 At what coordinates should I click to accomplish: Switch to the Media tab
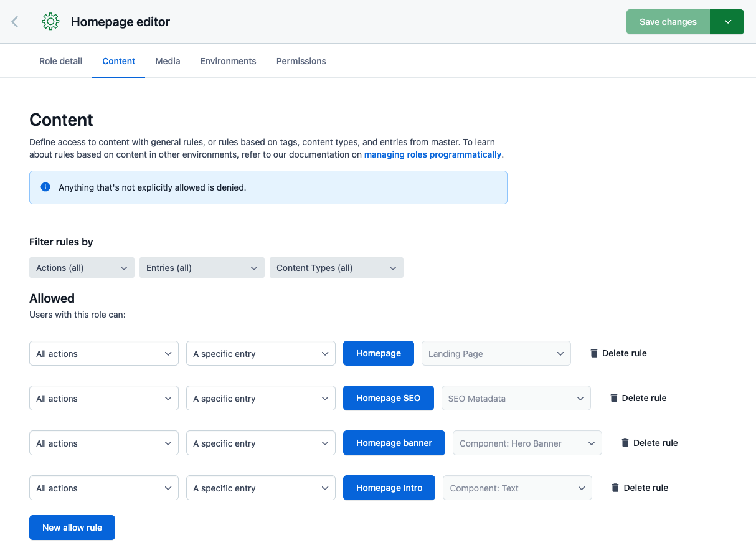[x=167, y=60]
